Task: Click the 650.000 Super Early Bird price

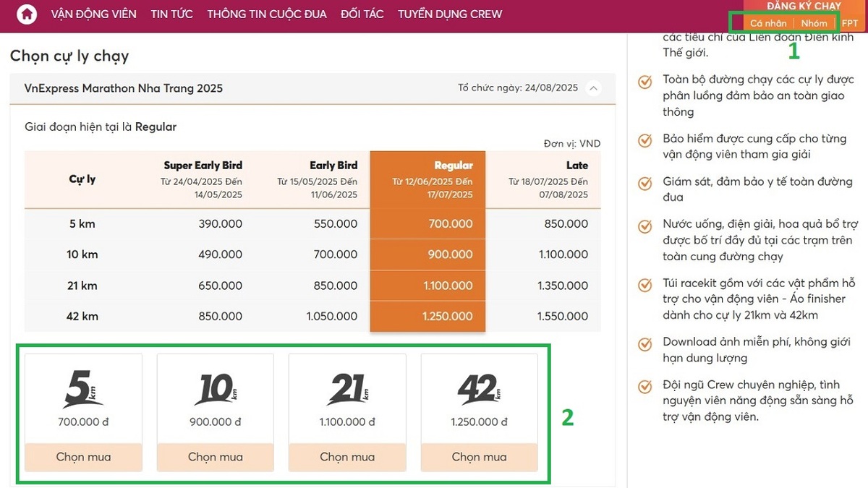Action: 221,286
